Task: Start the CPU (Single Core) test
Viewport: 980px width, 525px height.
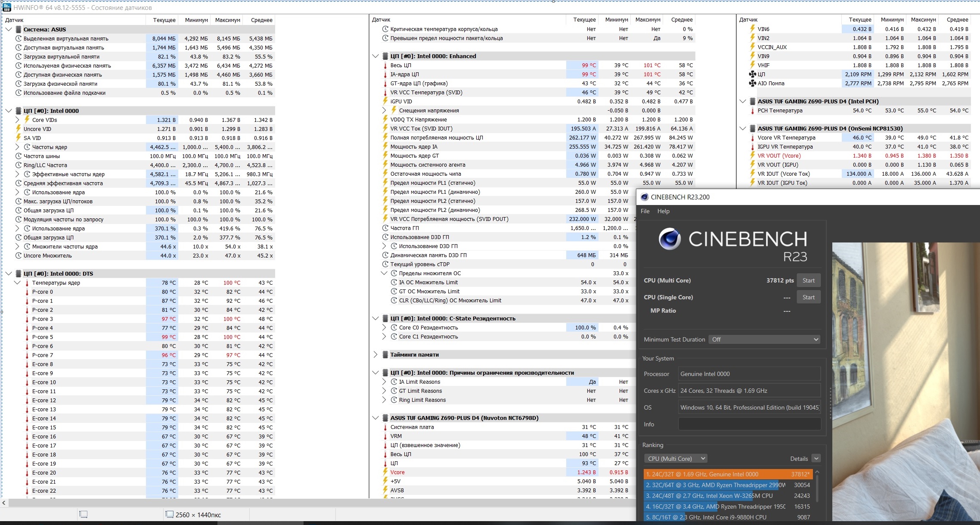Action: point(808,297)
